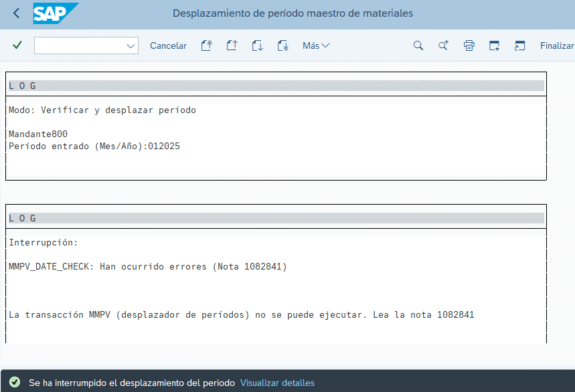Click the SAP logo
The height and width of the screenshot is (392, 575).
(x=56, y=13)
